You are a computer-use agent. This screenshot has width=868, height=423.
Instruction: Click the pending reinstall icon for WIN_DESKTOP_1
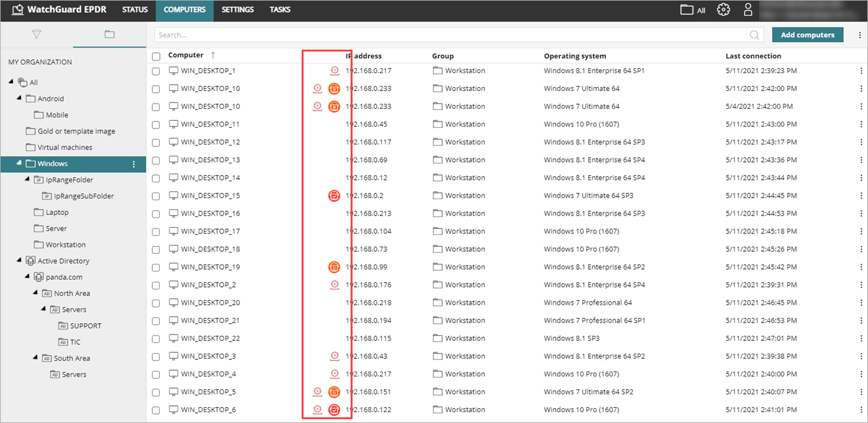pos(334,71)
